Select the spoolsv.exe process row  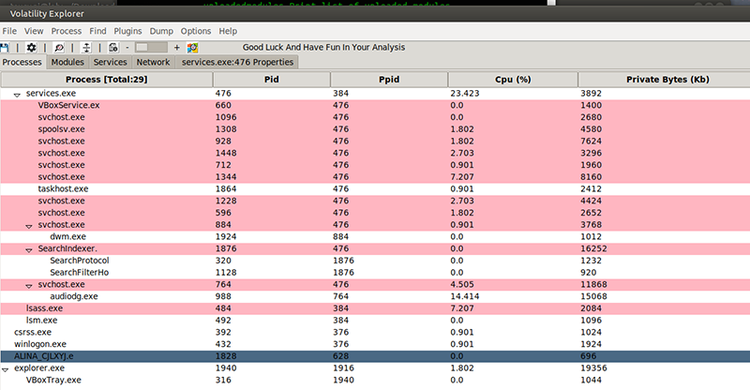pyautogui.click(x=375, y=129)
